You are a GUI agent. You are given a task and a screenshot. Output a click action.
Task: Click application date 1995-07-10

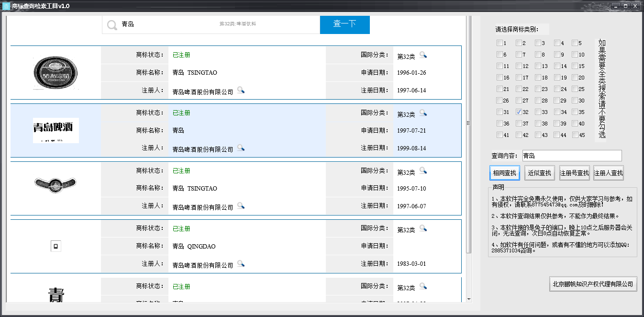[411, 189]
